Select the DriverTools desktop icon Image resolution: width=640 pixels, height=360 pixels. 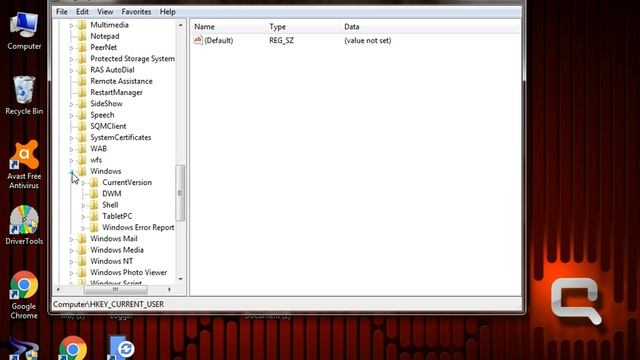pos(24,225)
